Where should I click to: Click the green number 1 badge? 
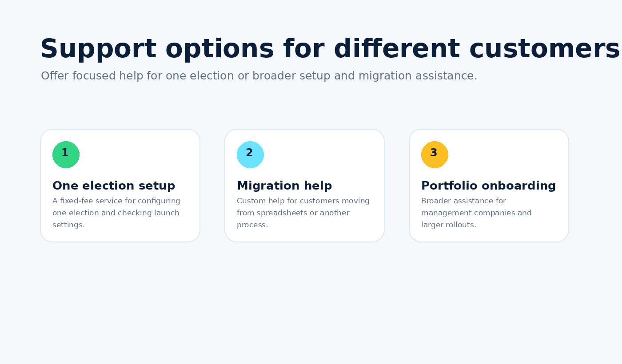pos(66,154)
